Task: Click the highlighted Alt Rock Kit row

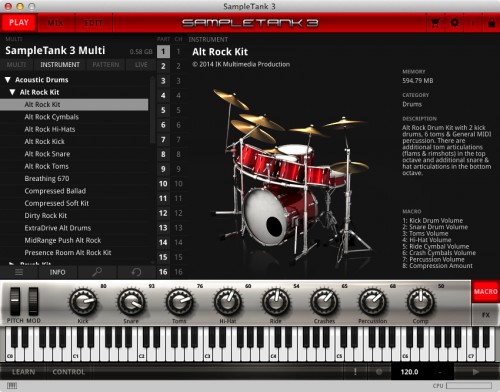Action: 74,104
